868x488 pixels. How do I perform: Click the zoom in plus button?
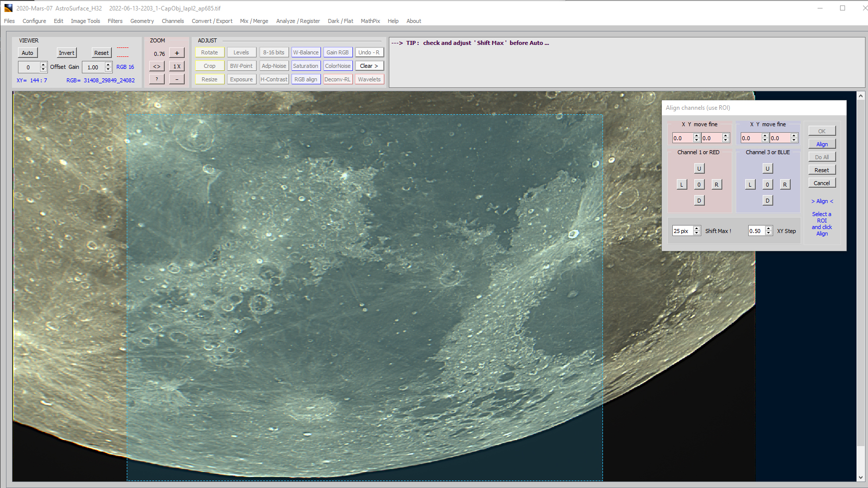pos(177,53)
